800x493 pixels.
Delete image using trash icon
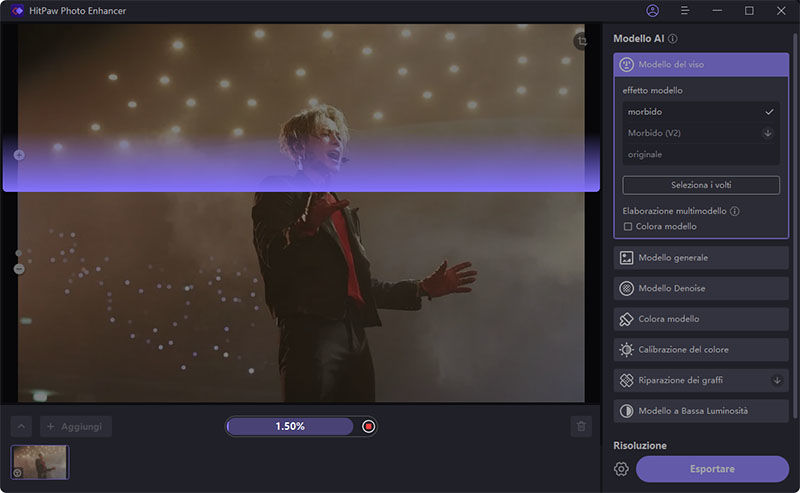pyautogui.click(x=581, y=427)
